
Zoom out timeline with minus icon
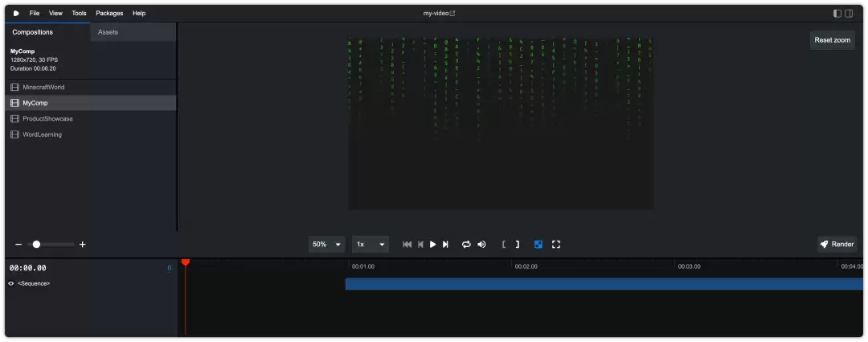tap(18, 245)
